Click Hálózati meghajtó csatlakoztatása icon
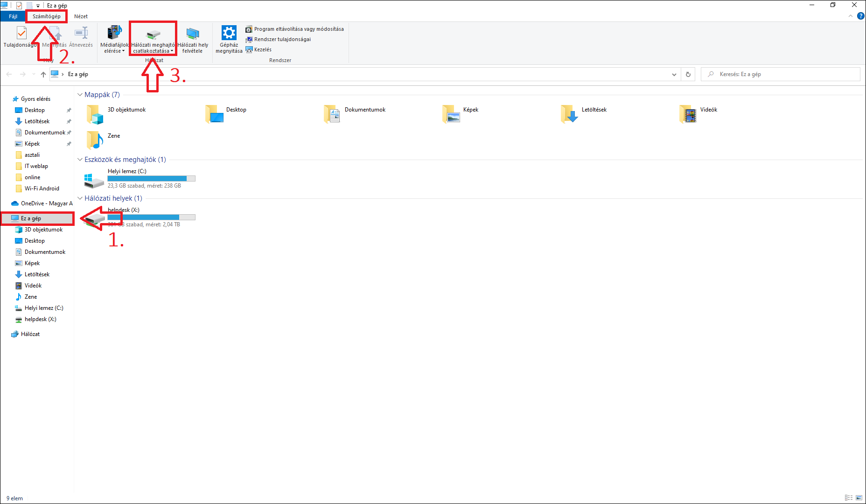This screenshot has width=866, height=504. point(153,34)
